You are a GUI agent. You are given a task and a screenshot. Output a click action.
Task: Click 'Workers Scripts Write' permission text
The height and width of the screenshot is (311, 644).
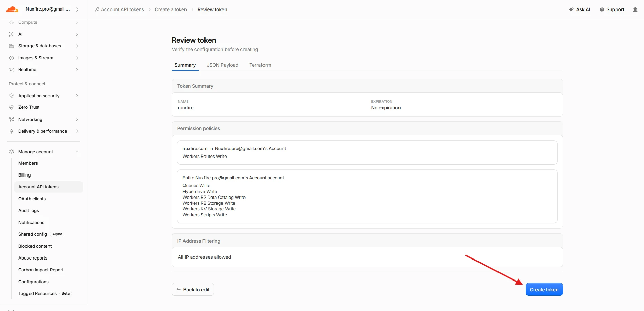[x=205, y=215]
